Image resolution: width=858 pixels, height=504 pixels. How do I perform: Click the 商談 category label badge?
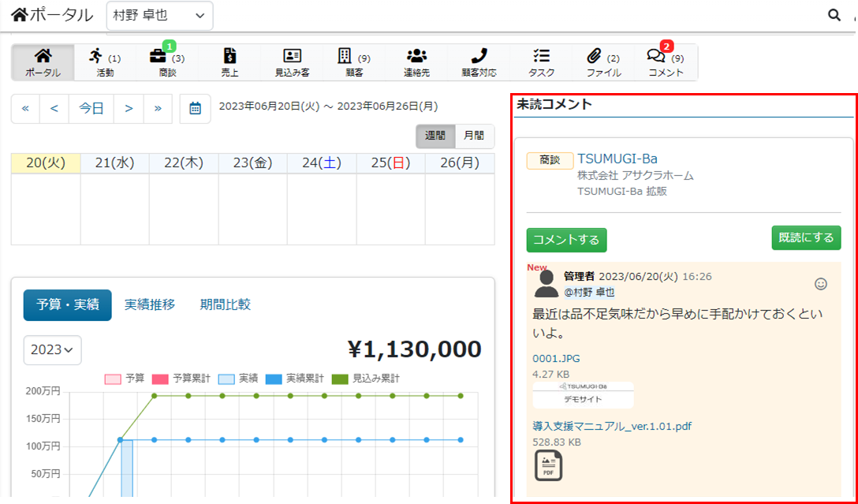click(x=550, y=161)
